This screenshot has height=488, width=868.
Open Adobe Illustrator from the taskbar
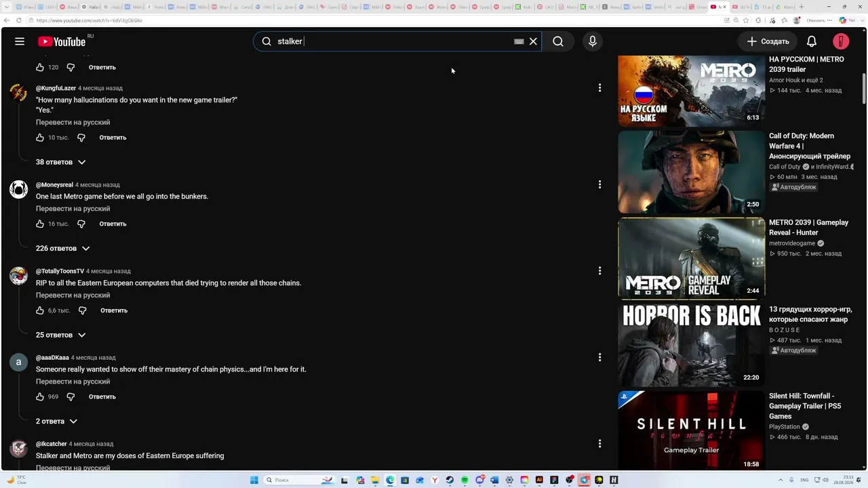pyautogui.click(x=539, y=480)
